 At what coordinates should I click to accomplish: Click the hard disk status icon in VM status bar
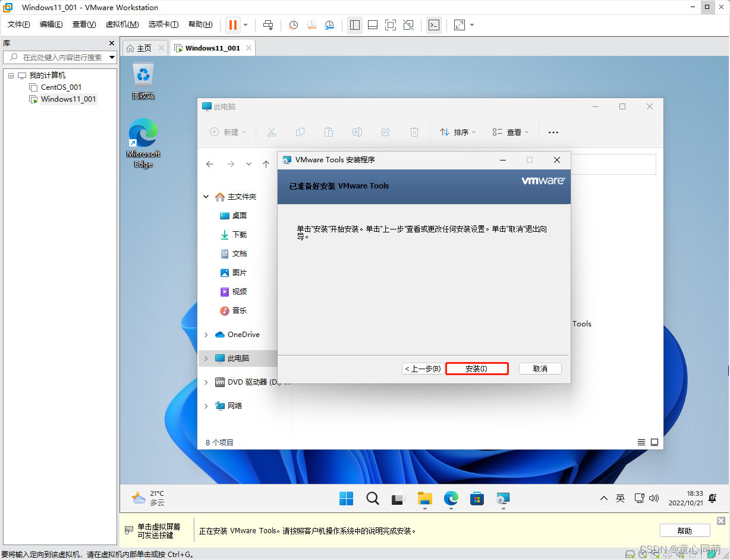[x=630, y=555]
